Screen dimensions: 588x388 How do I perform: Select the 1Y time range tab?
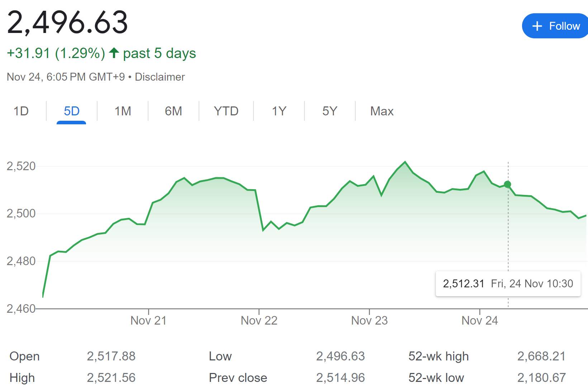(x=279, y=111)
